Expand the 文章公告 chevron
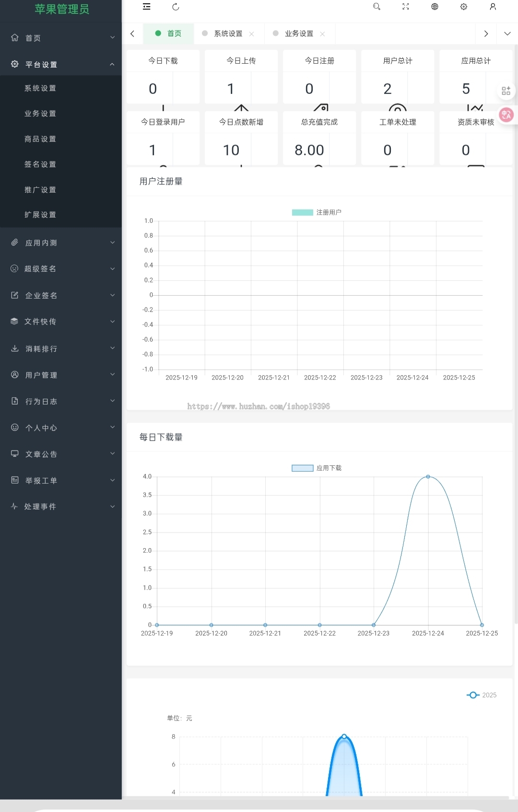This screenshot has height=812, width=518. (x=113, y=453)
